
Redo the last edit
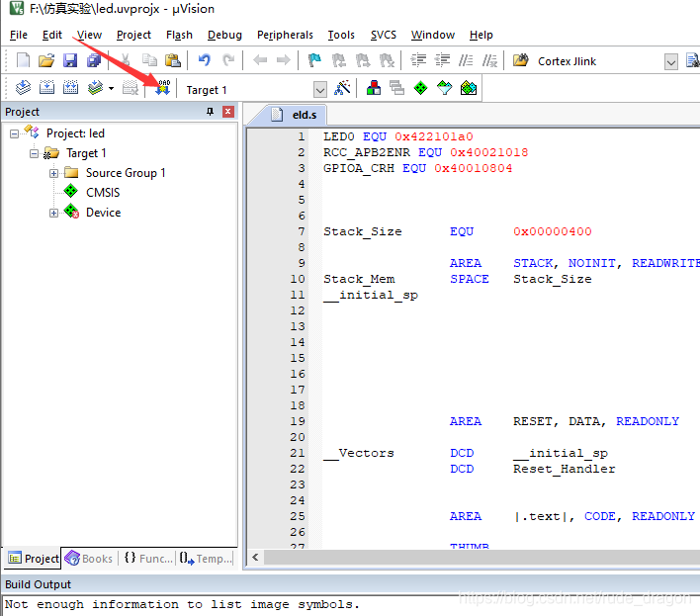click(x=228, y=59)
